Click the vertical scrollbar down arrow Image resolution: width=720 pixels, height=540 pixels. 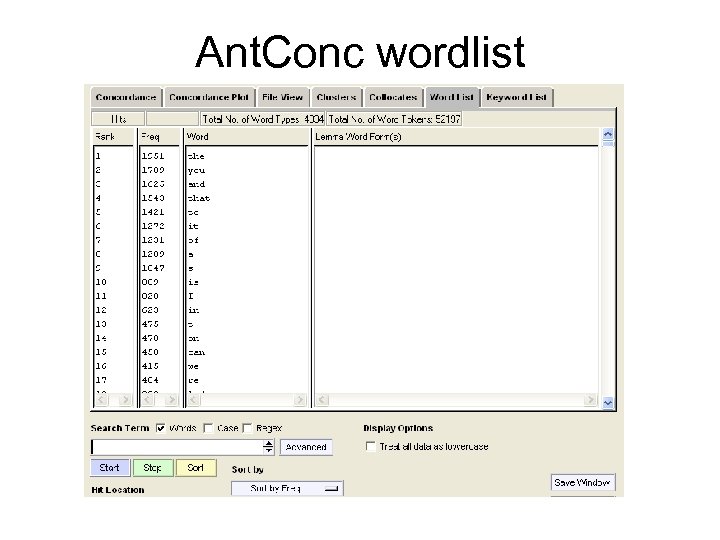[608, 403]
